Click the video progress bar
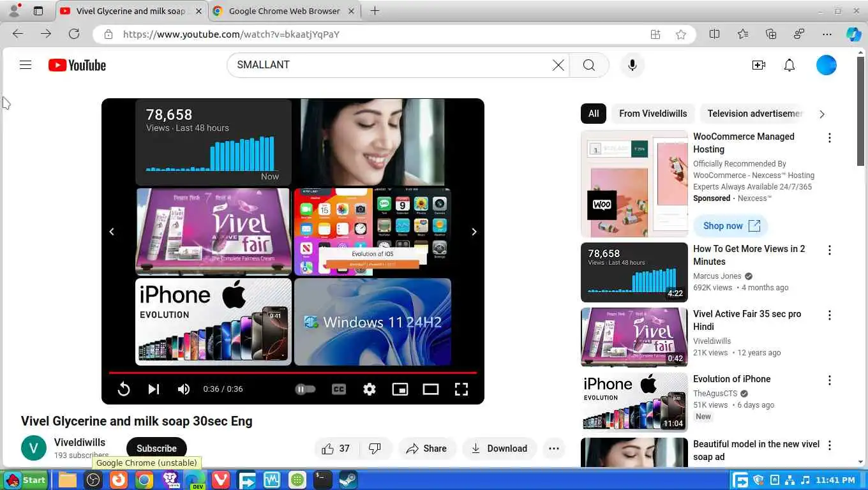868x490 pixels. 293,373
